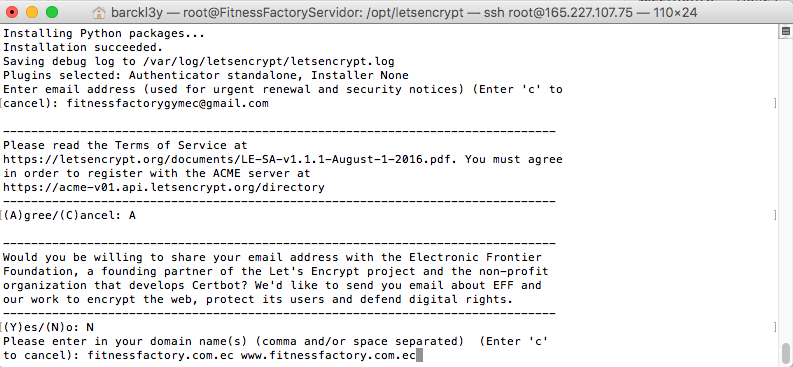The width and height of the screenshot is (793, 367).
Task: Open the LE-SA-v1.1.1-August-1-2016.pdf Terms link
Action: tap(231, 159)
